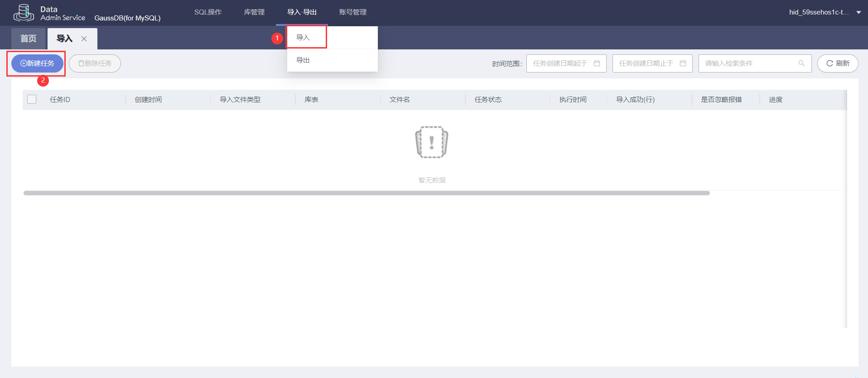Screen dimensions: 868x378
Task: Click the 时间范围 label
Action: tap(507, 64)
